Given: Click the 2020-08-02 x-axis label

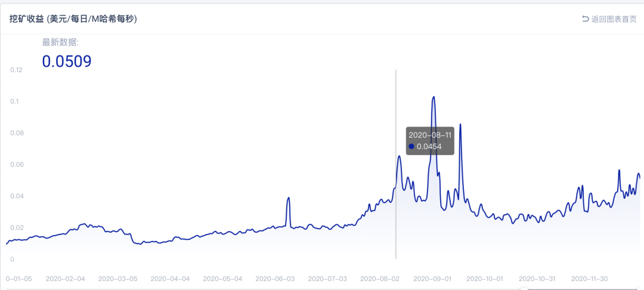Looking at the screenshot, I should coord(380,279).
